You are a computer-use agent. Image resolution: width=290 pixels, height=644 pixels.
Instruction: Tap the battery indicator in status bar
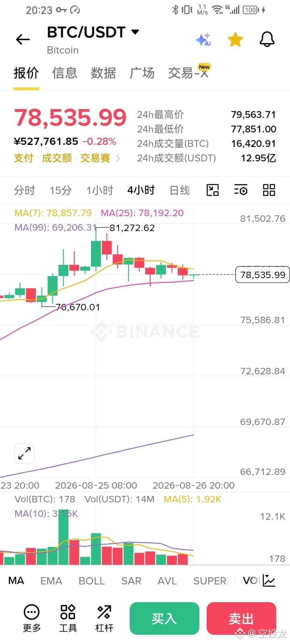click(x=251, y=10)
